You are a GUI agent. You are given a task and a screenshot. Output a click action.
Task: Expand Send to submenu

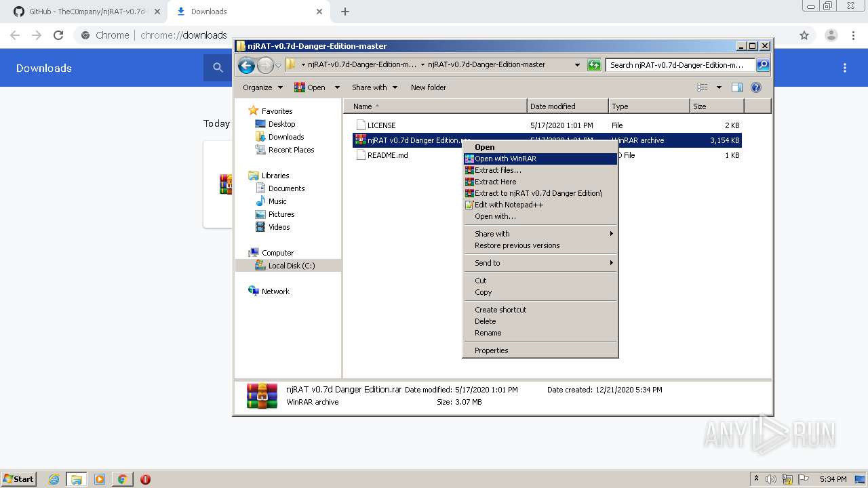[540, 263]
